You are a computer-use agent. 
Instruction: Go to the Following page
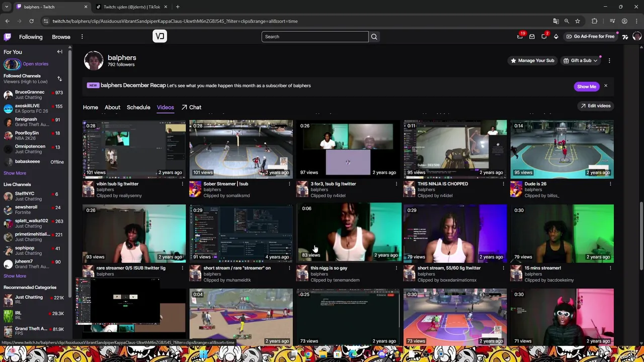coord(31,37)
